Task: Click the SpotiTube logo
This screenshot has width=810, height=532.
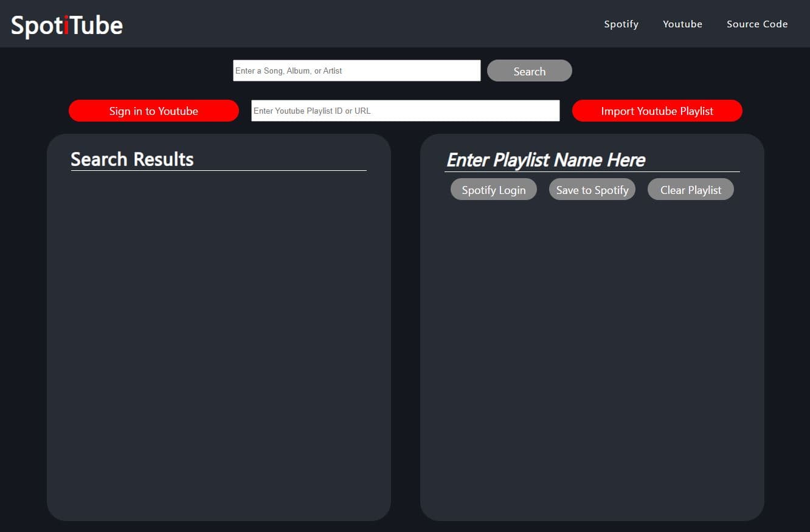Action: (x=67, y=25)
